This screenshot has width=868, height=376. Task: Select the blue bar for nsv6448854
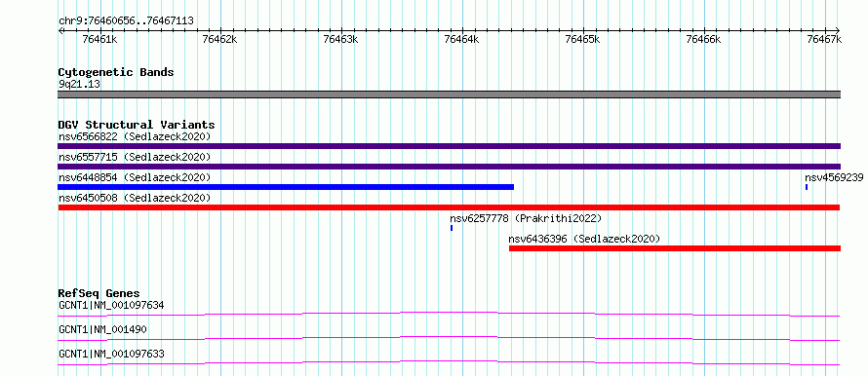point(286,187)
